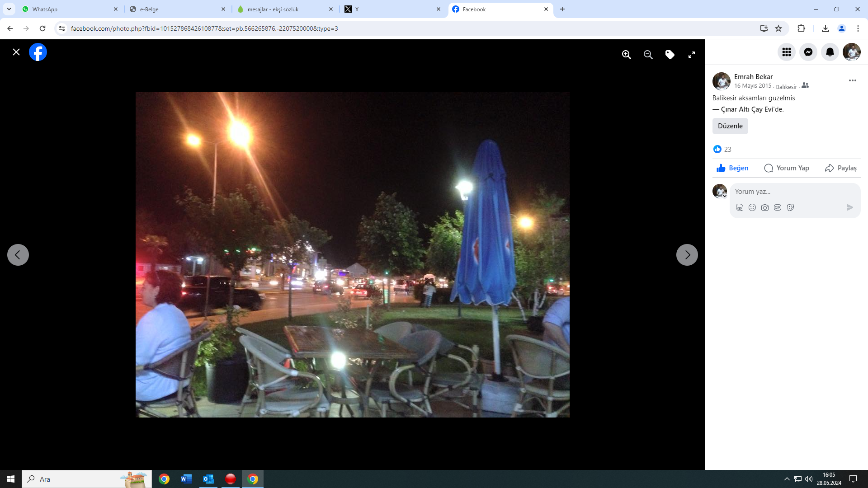Open a new browser tab
This screenshot has width=868, height=488.
562,9
